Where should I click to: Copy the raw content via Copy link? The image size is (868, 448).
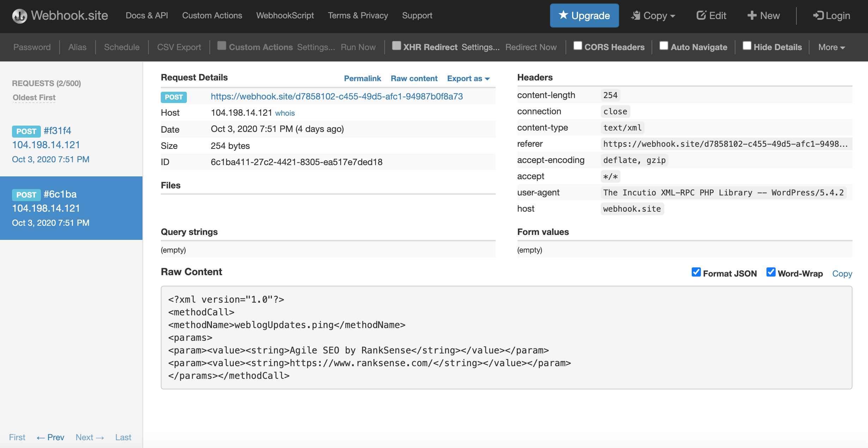click(842, 273)
